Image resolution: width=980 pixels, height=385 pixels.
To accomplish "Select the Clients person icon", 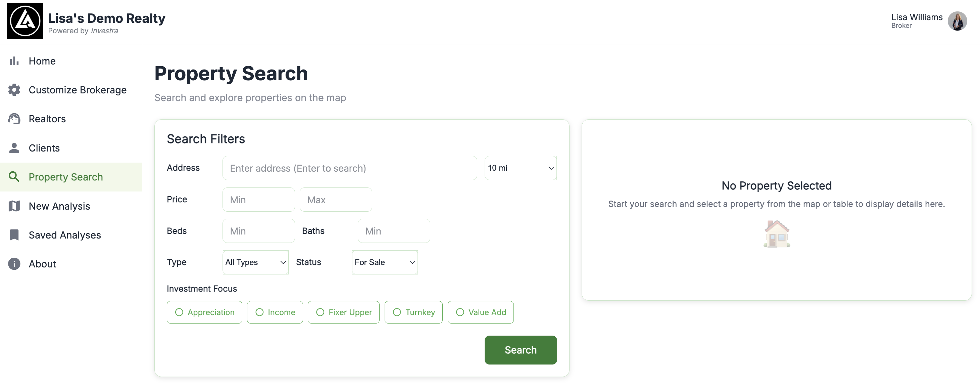I will (14, 148).
